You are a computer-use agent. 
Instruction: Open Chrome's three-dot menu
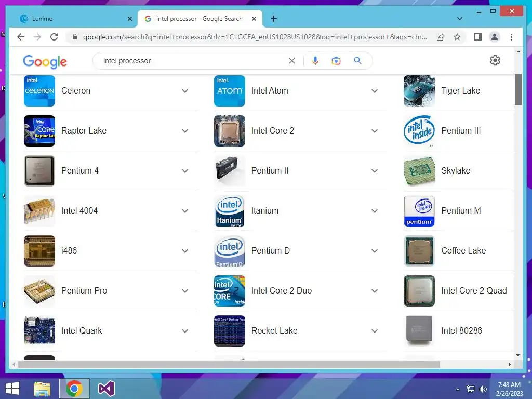click(511, 37)
